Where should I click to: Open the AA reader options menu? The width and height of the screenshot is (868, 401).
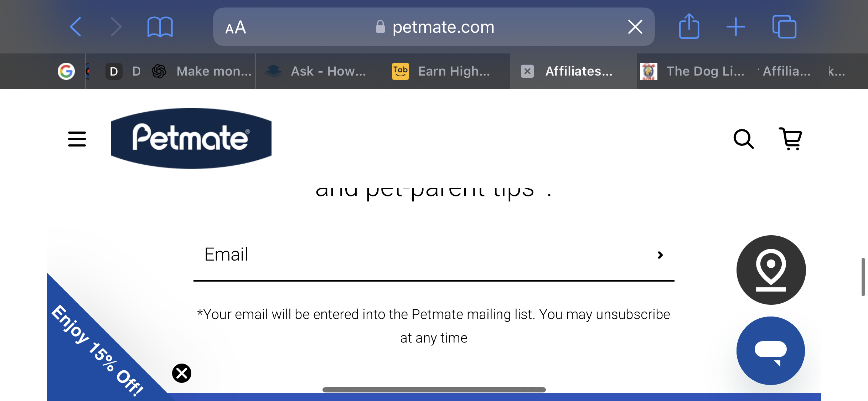point(236,27)
